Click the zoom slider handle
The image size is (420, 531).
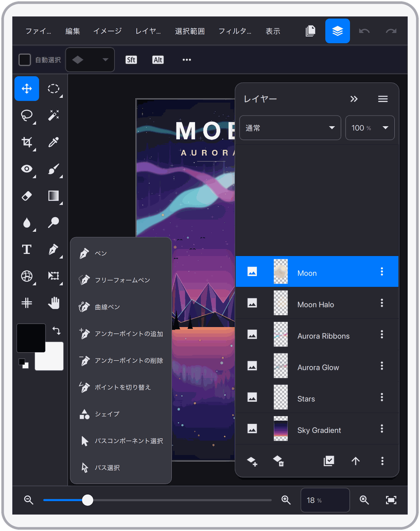(87, 500)
